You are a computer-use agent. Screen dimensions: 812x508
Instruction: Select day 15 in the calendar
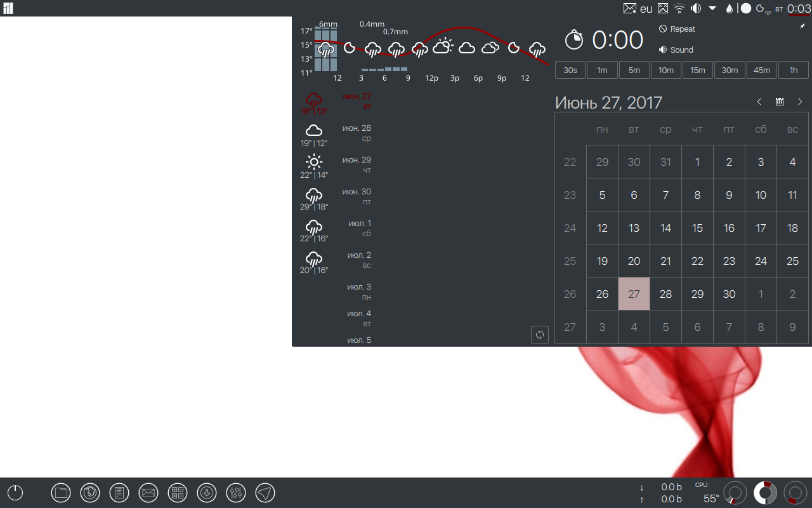point(697,228)
